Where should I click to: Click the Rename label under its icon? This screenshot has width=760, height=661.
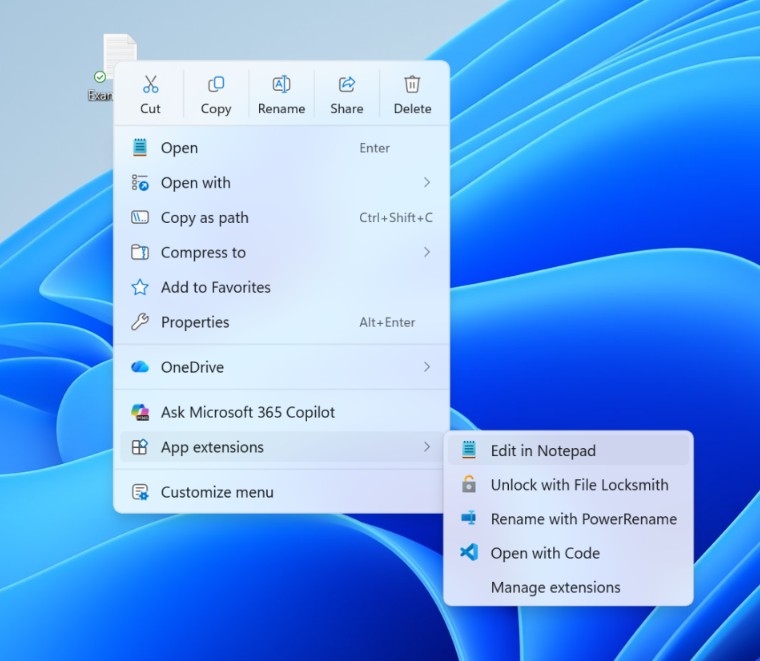(x=282, y=109)
